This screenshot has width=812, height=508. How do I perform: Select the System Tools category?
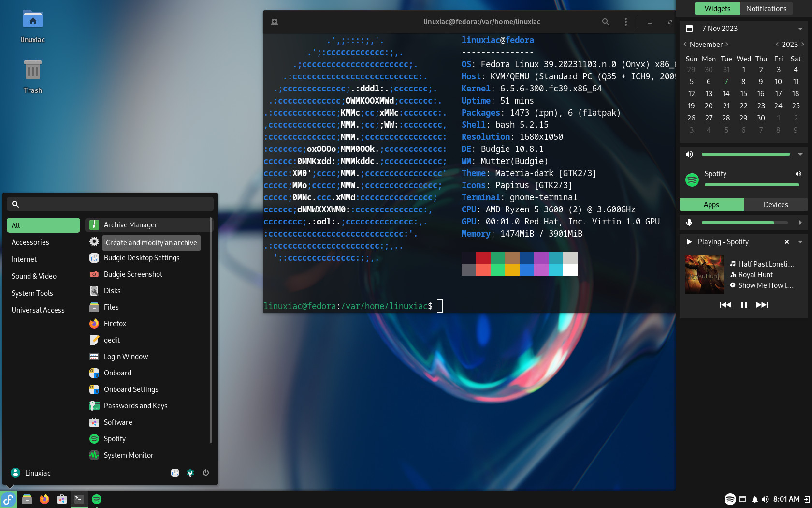(43, 293)
